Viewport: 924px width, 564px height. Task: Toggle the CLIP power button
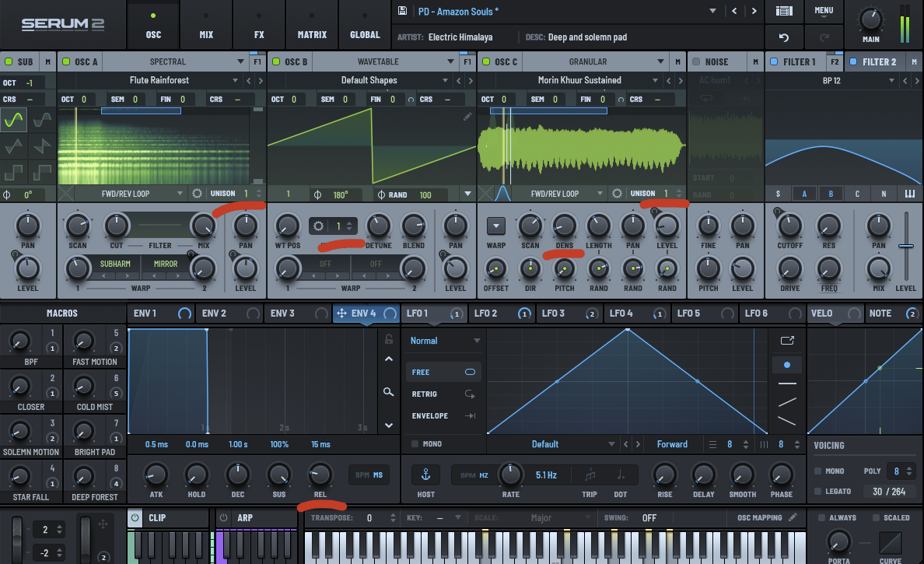135,517
